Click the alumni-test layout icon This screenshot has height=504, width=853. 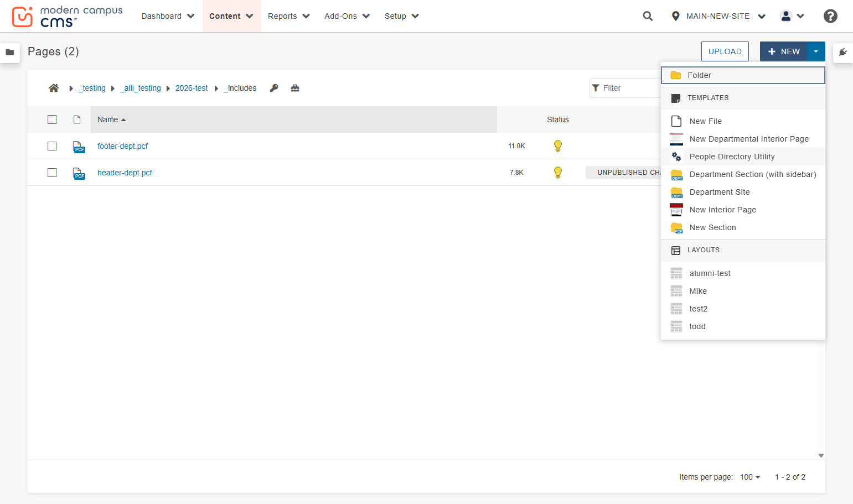click(676, 273)
